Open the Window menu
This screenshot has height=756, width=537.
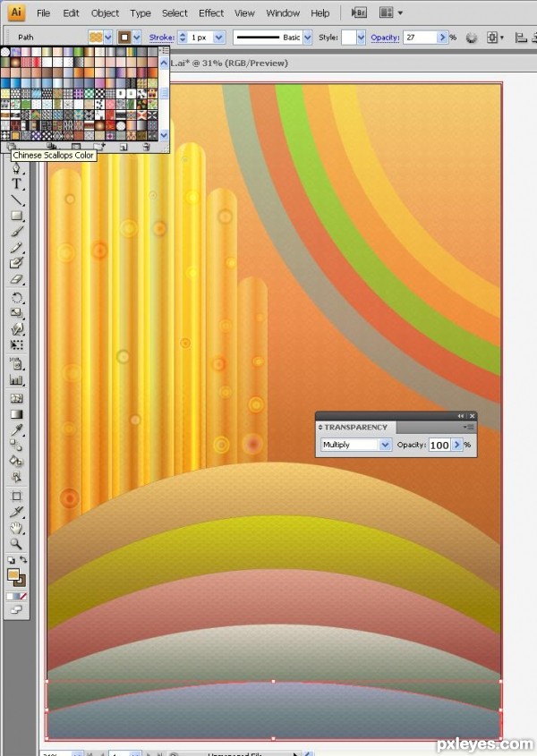coord(283,13)
